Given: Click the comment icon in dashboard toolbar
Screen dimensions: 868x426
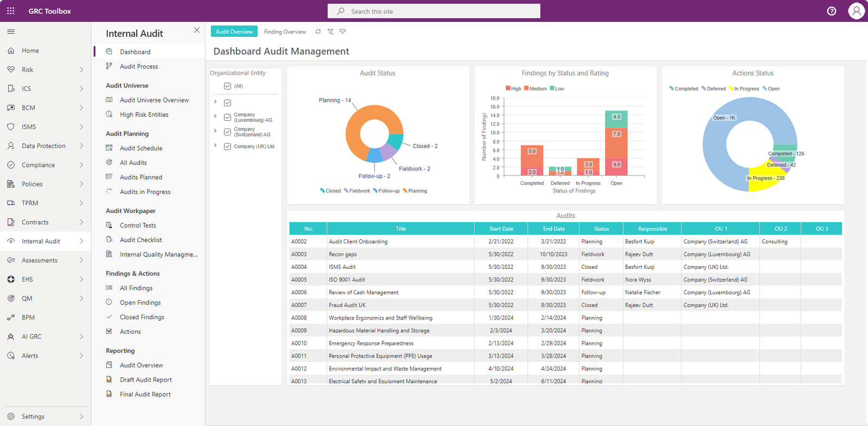Looking at the screenshot, I should [x=342, y=31].
